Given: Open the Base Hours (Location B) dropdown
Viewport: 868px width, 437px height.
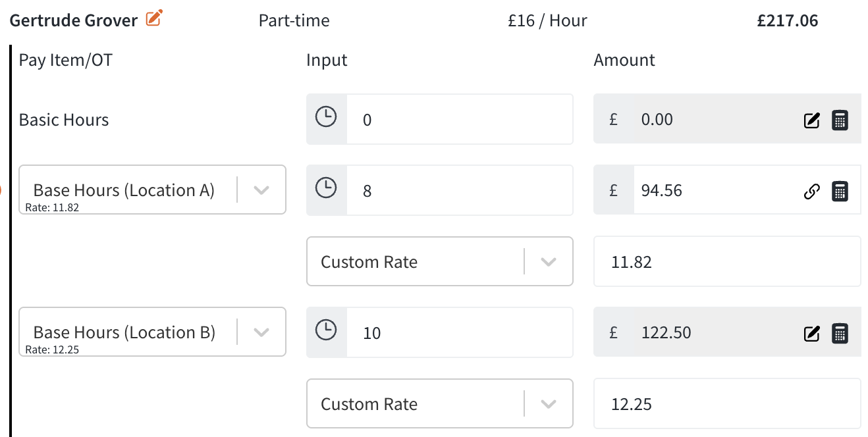Looking at the screenshot, I should pos(261,332).
